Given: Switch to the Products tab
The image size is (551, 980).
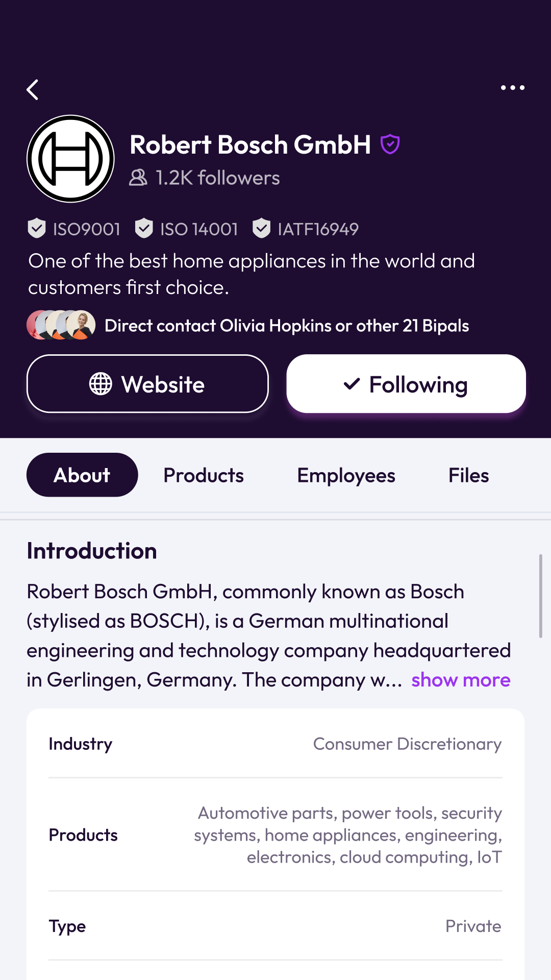Looking at the screenshot, I should point(204,475).
